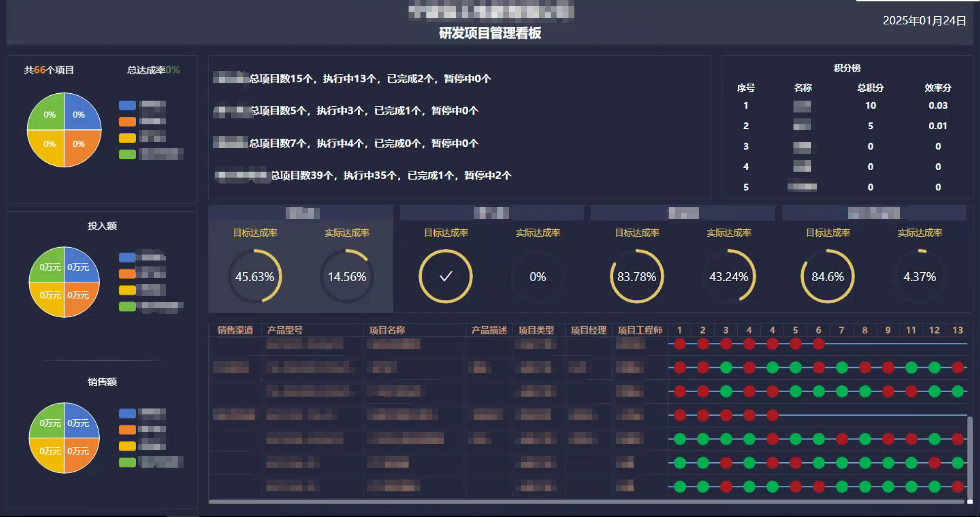Click the 产品型号 column header

tap(285, 330)
